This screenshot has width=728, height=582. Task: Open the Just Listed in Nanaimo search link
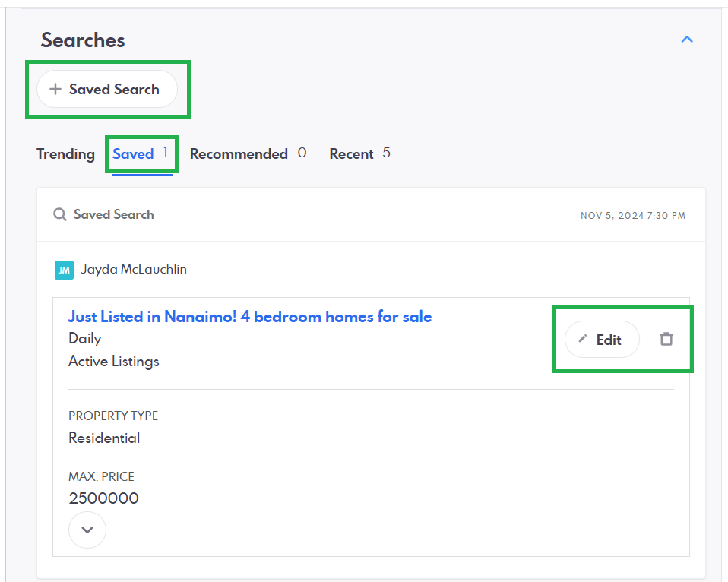250,317
